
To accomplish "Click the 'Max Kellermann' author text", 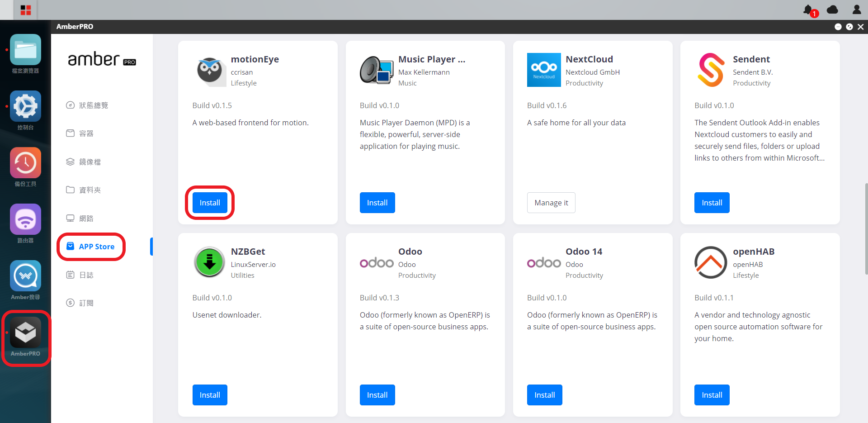I will 424,72.
